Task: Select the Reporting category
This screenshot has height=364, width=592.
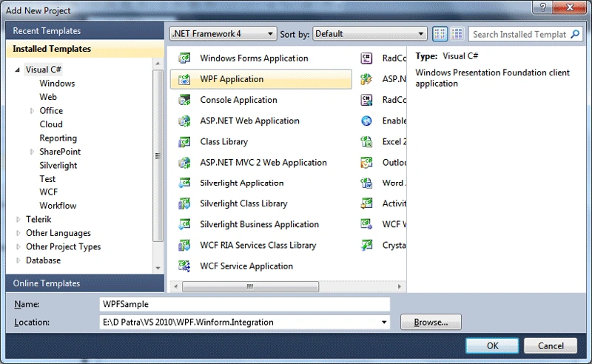Action: (x=58, y=138)
